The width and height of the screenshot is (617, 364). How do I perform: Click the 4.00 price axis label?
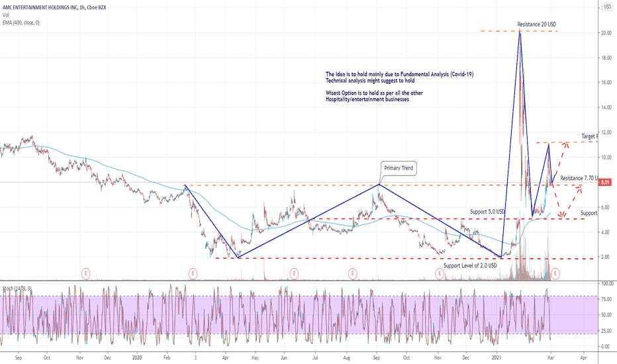click(x=606, y=232)
